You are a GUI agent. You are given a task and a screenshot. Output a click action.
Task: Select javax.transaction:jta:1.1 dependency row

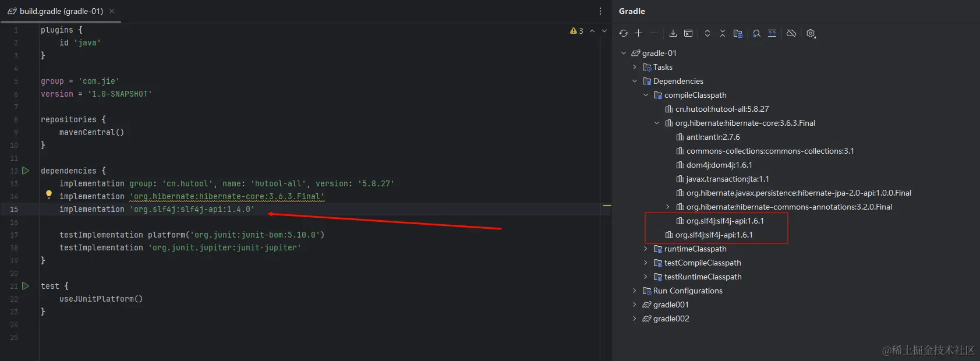728,179
